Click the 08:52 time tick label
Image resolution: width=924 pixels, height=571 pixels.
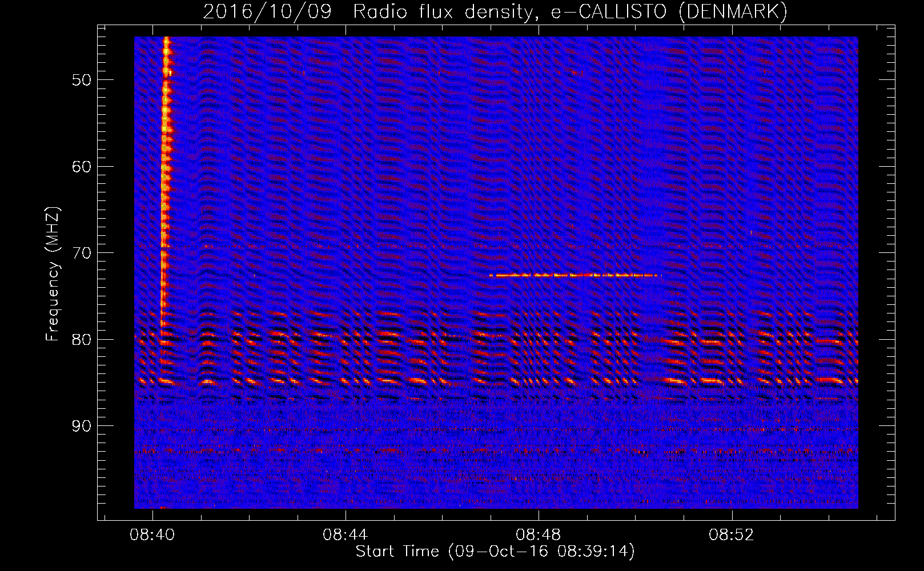732,535
